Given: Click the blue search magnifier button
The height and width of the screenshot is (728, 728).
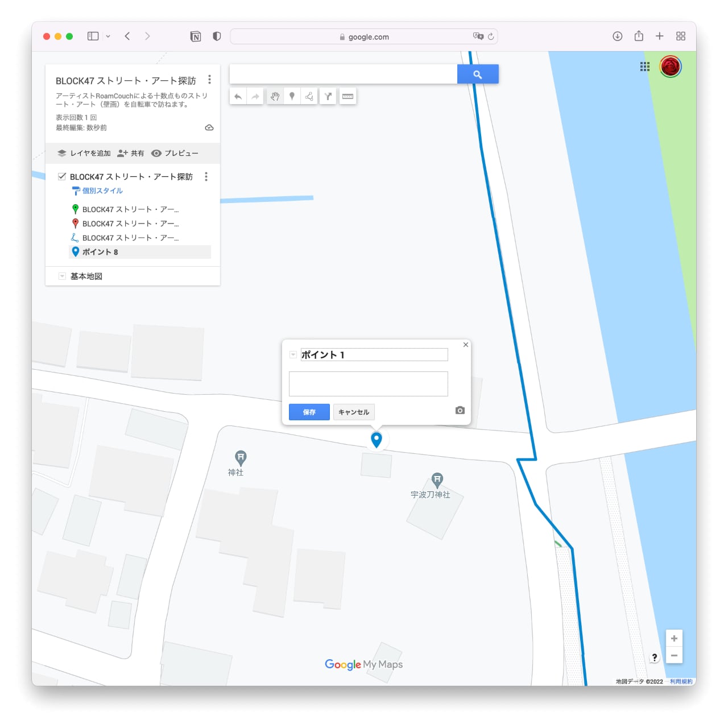Looking at the screenshot, I should (x=478, y=75).
